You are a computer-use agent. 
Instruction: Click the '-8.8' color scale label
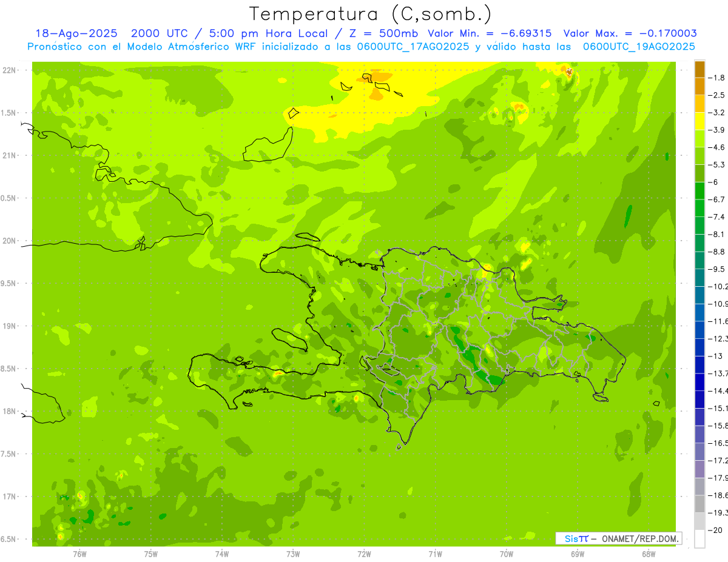(716, 252)
